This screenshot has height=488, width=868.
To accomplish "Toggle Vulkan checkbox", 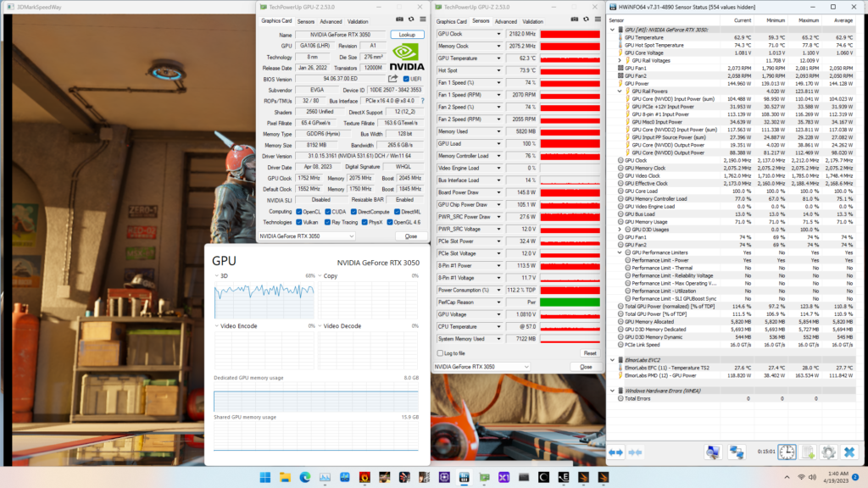I will click(299, 223).
